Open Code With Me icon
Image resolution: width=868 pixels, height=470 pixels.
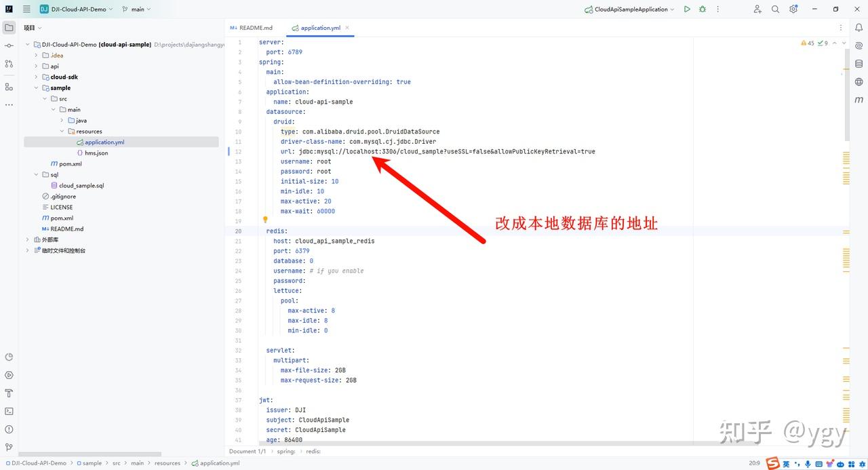pos(757,9)
